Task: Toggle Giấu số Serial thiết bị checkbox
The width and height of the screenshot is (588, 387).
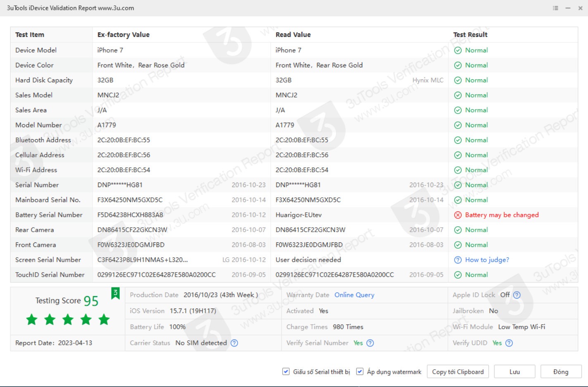Action: (286, 372)
